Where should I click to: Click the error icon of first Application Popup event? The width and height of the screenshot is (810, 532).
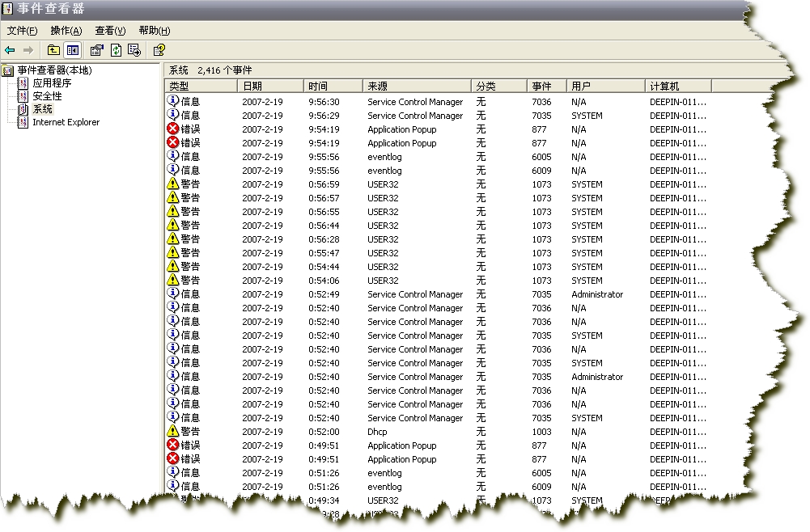[x=173, y=129]
